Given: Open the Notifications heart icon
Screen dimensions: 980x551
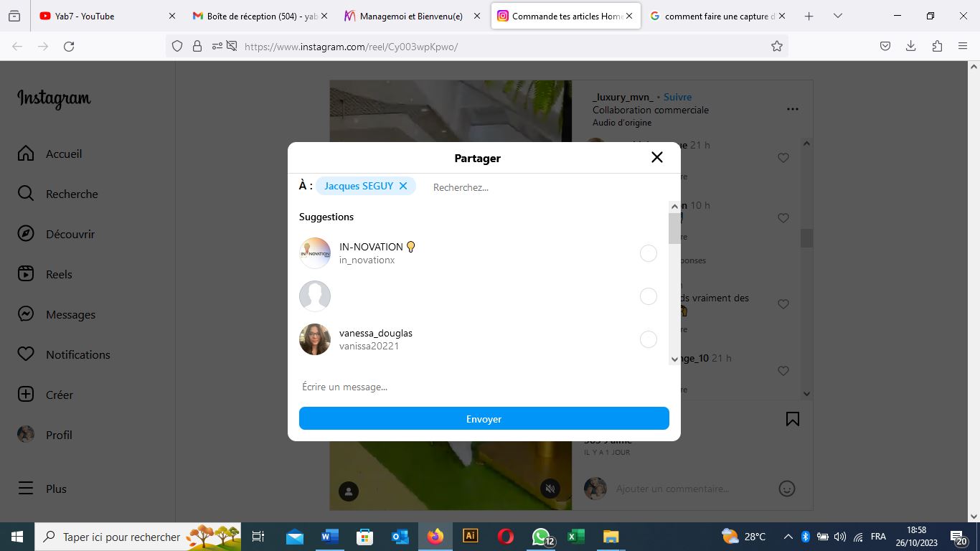Looking at the screenshot, I should 26,354.
